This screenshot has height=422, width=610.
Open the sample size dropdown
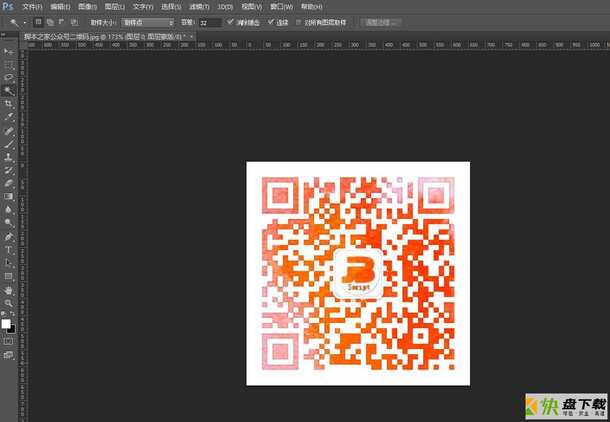(148, 23)
